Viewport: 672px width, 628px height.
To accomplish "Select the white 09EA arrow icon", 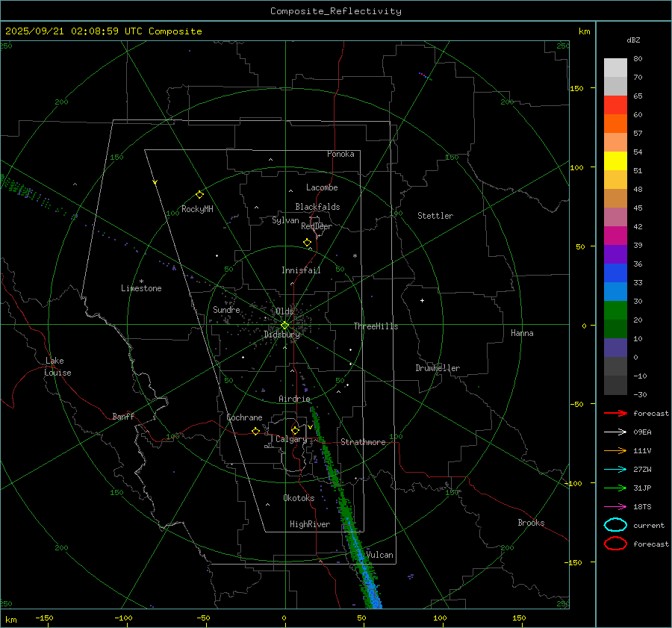I will pos(615,432).
